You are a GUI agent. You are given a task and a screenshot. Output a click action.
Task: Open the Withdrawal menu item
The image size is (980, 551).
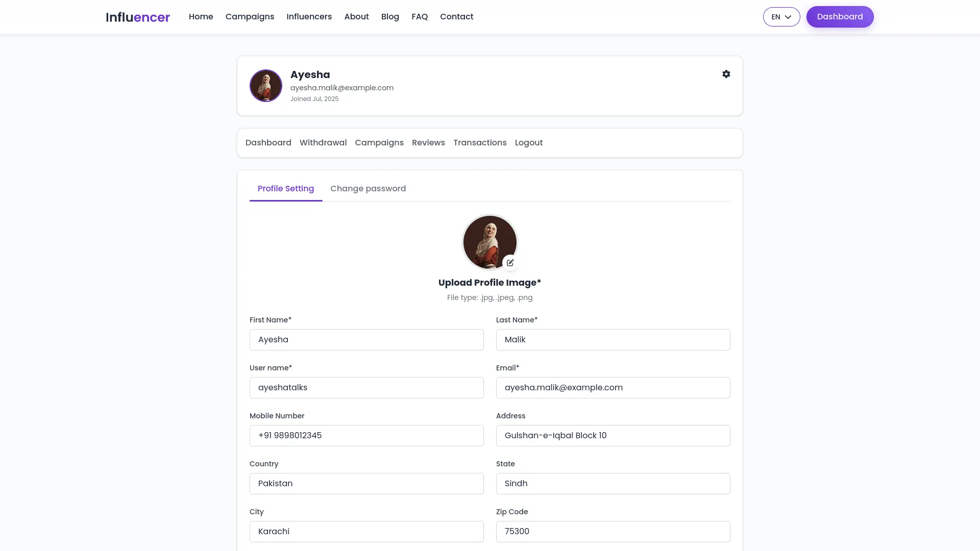click(323, 143)
